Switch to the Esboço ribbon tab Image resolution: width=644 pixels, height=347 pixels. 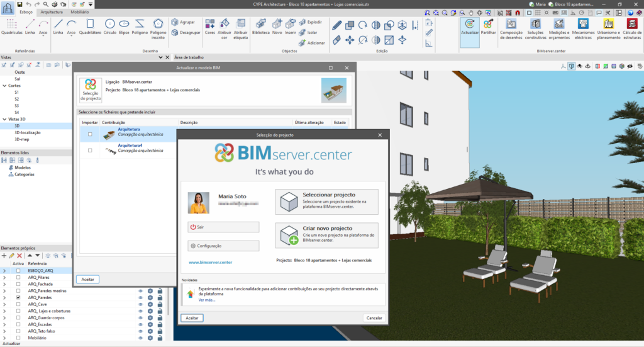click(26, 12)
